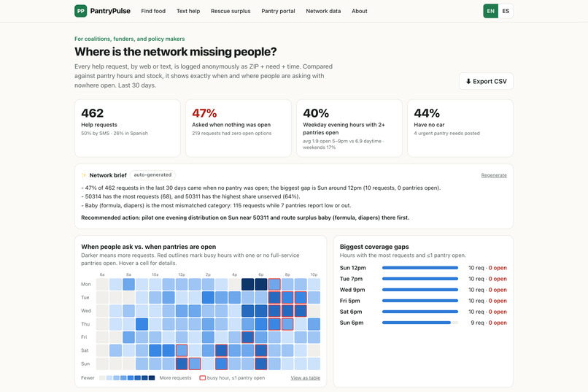
Task: Switch language to EN
Action: coord(490,11)
